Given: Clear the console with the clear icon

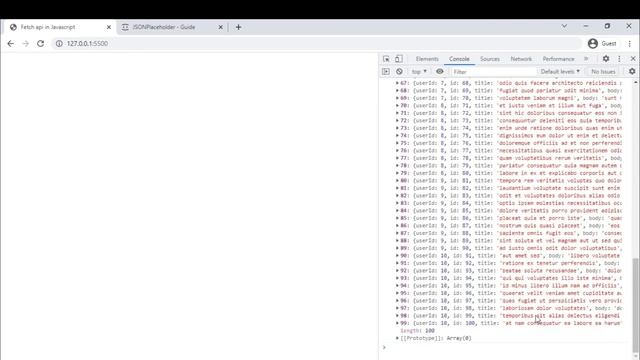Looking at the screenshot, I should pyautogui.click(x=399, y=71).
